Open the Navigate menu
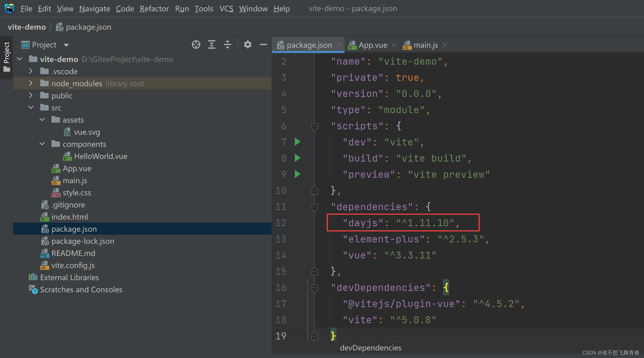 (95, 9)
